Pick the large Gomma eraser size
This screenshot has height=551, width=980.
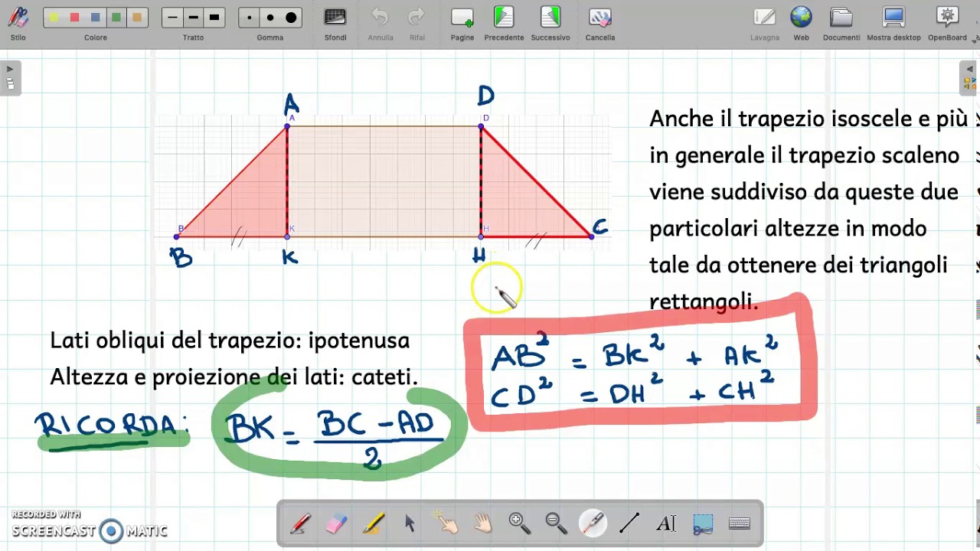click(291, 17)
